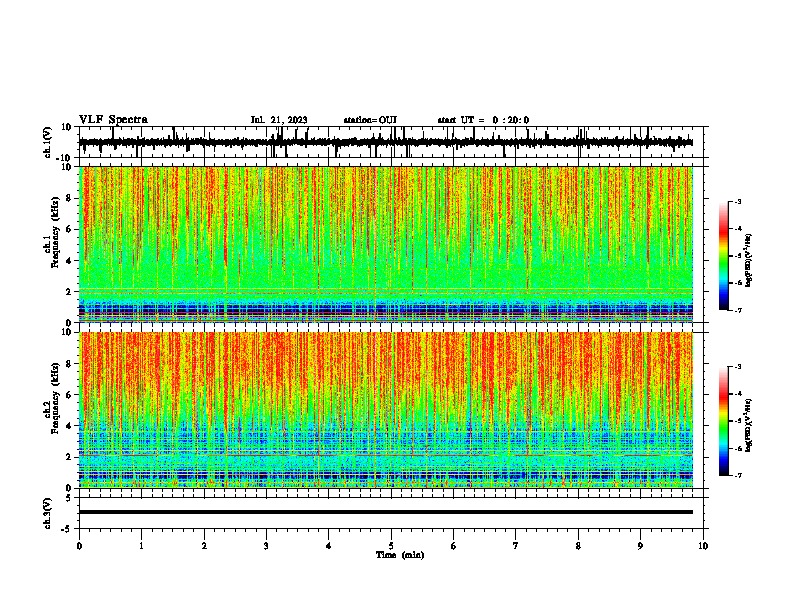Click time axis tick label "2"
The width and height of the screenshot is (792, 612).
(204, 546)
